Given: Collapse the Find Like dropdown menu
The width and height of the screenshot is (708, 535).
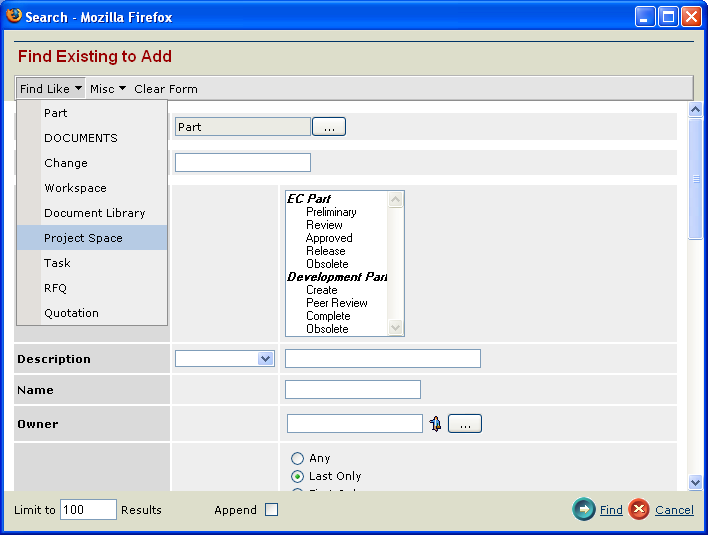Looking at the screenshot, I should pos(51,89).
